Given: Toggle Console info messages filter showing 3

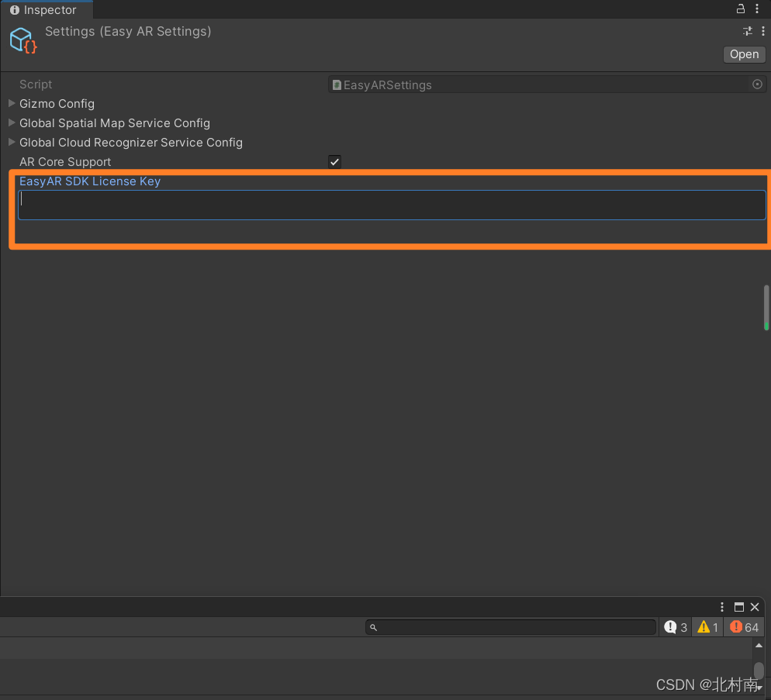Looking at the screenshot, I should coord(675,627).
